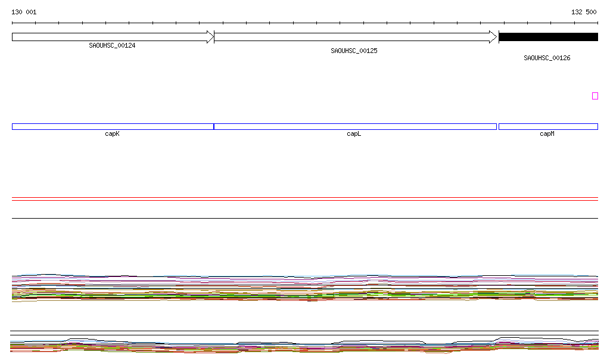
Task: Click the small magenta square marker
Action: (595, 96)
